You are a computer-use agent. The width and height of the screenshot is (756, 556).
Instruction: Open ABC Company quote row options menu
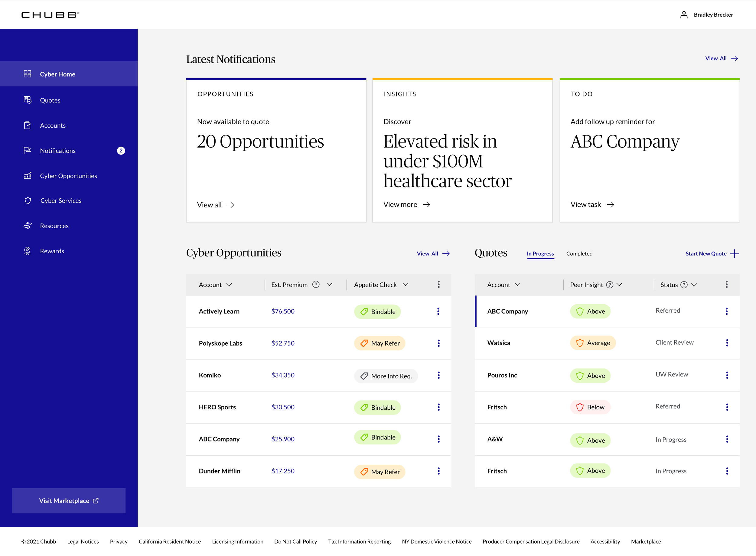726,311
